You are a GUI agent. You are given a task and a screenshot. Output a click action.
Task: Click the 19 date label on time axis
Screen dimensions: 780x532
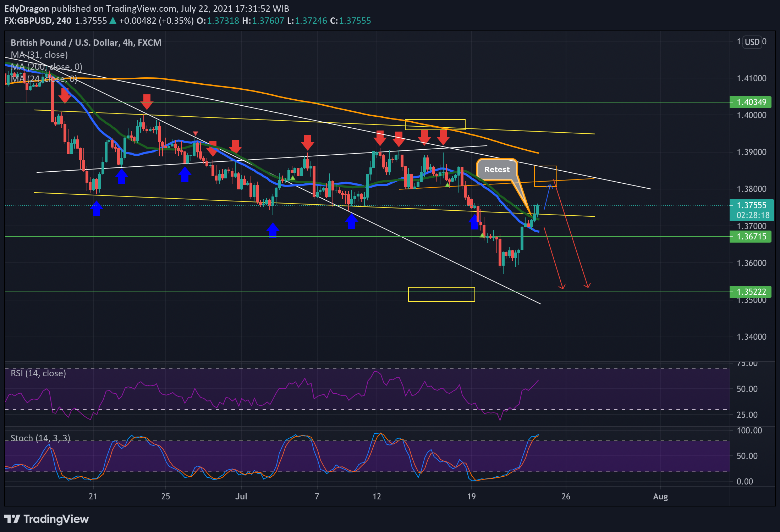pyautogui.click(x=471, y=497)
